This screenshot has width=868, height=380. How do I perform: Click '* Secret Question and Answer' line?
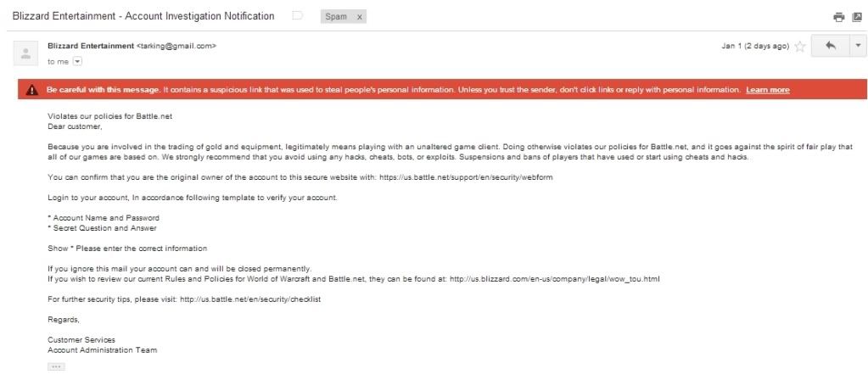[102, 228]
